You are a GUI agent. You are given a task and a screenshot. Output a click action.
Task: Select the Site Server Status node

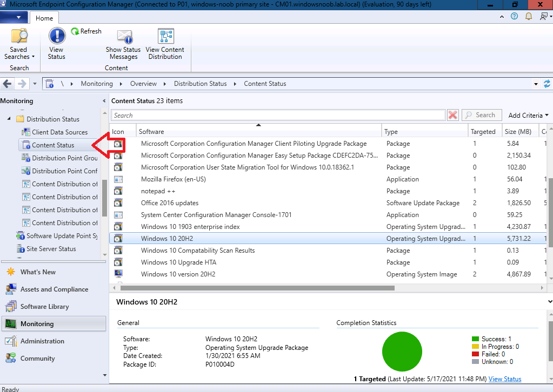[46, 249]
